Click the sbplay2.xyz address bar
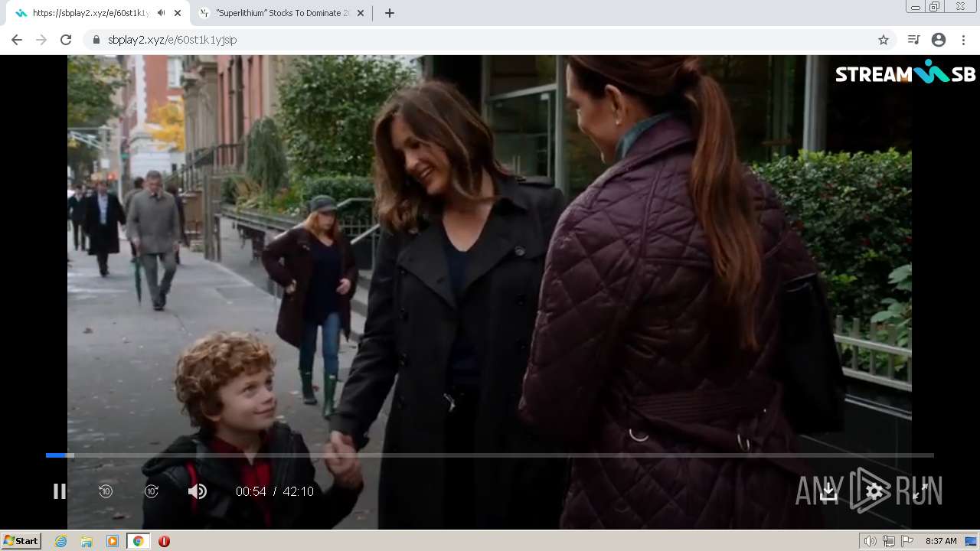Viewport: 980px width, 551px height. pyautogui.click(x=490, y=40)
